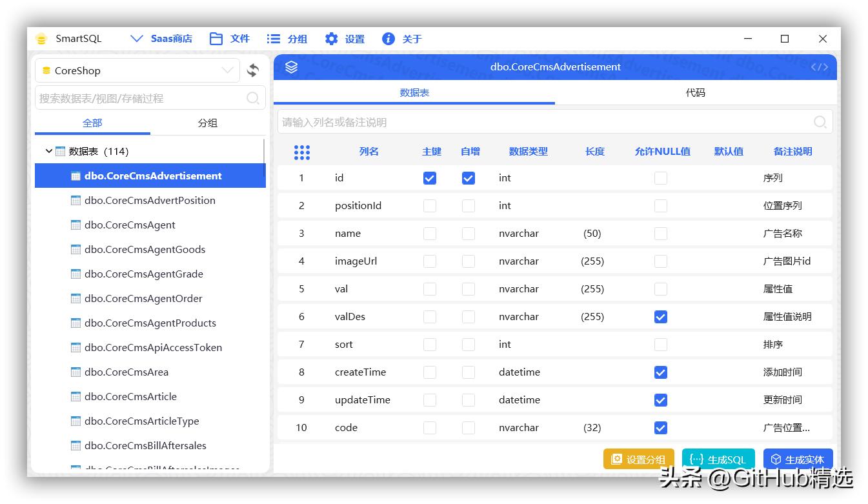Collapse the 数据表 (114) tree node
This screenshot has height=504, width=868.
49,151
